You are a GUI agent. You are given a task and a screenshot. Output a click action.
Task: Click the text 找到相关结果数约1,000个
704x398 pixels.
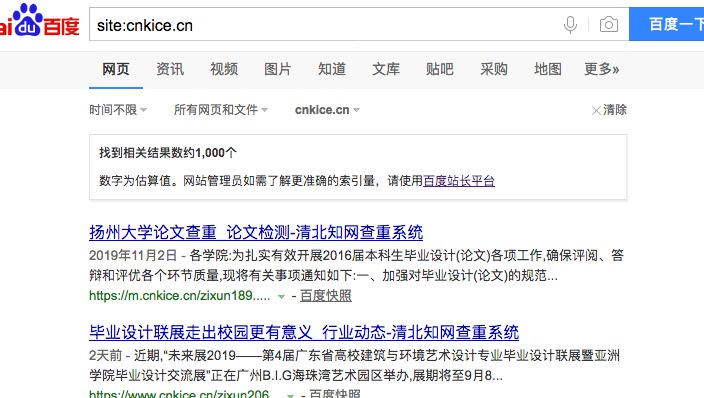pos(168,153)
